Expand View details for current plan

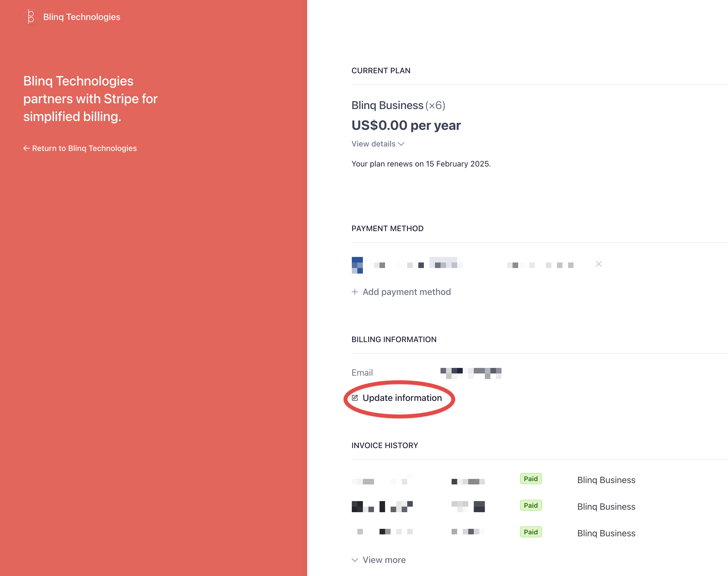pos(378,144)
